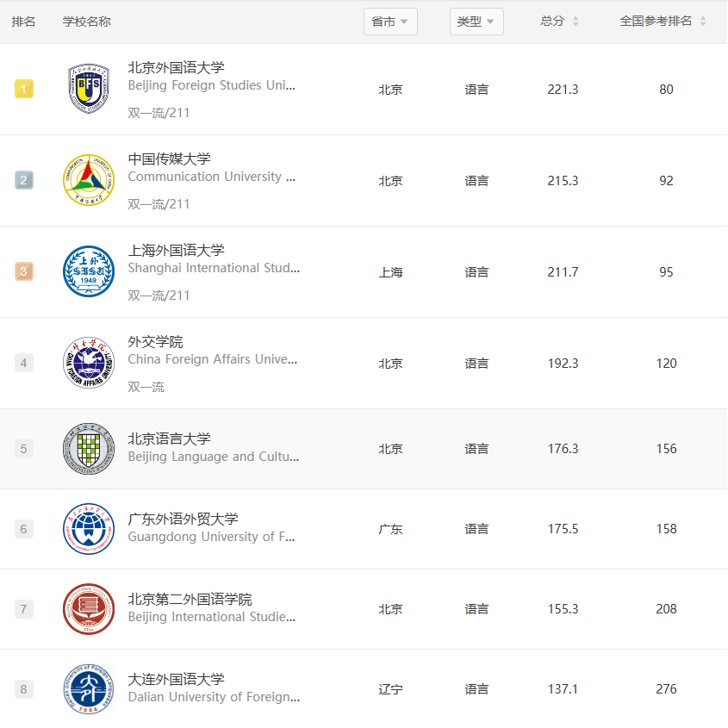The image size is (728, 728).
Task: Click the Guangdong University of Foreign Studies logo
Action: click(x=89, y=529)
